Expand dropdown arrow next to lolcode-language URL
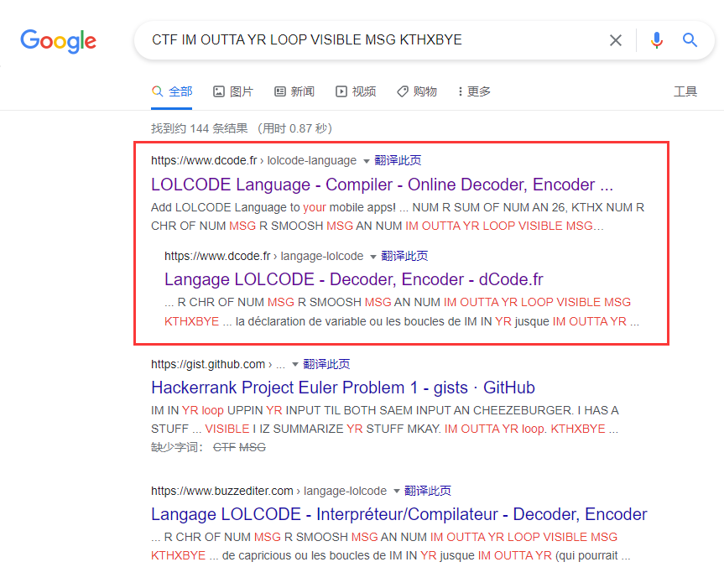 click(366, 161)
